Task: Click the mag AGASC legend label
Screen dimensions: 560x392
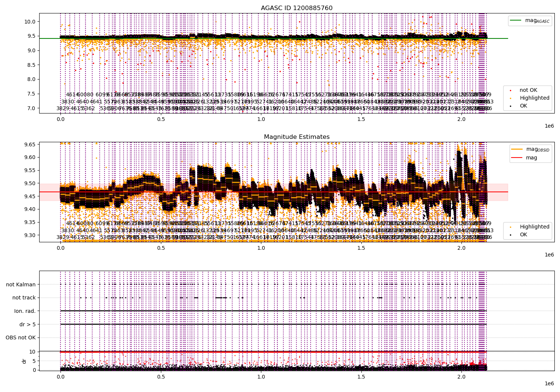Action: pyautogui.click(x=537, y=21)
